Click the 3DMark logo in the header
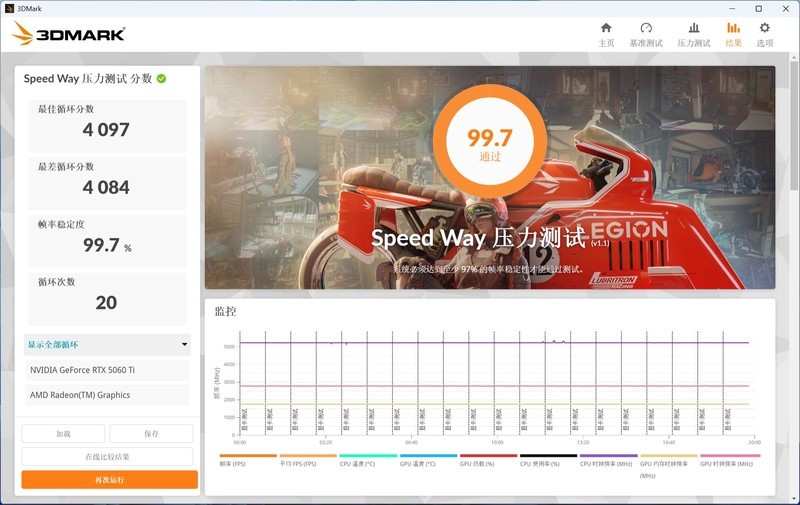The height and width of the screenshot is (505, 800). tap(68, 34)
